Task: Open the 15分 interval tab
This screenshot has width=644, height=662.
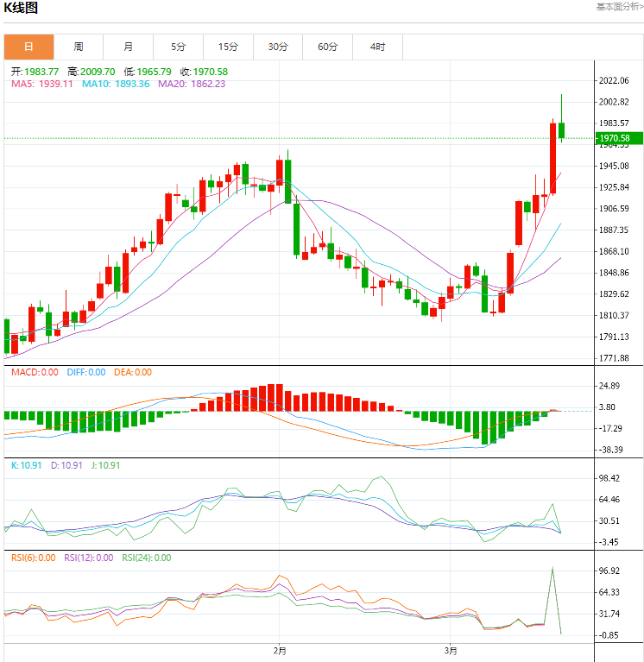Action: (x=228, y=47)
